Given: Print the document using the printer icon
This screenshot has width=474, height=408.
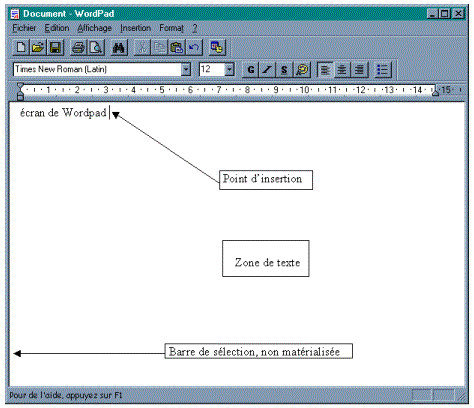Looking at the screenshot, I should pos(79,48).
